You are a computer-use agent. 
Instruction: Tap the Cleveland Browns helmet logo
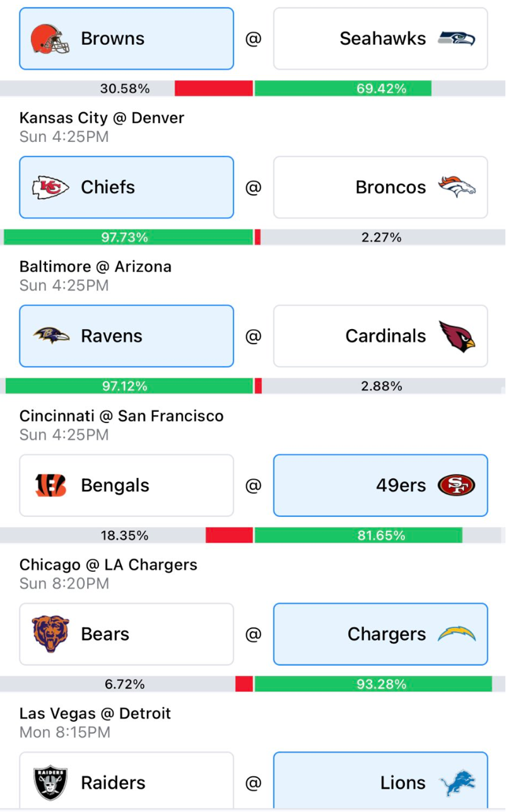[50, 38]
